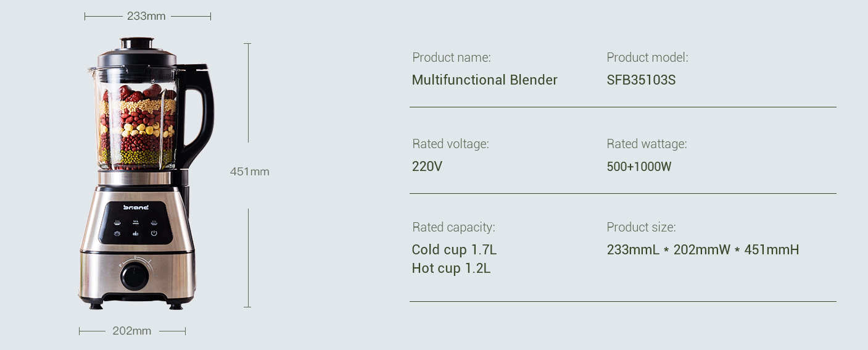Tap the bottom-middle icon on blender panel

click(x=136, y=233)
